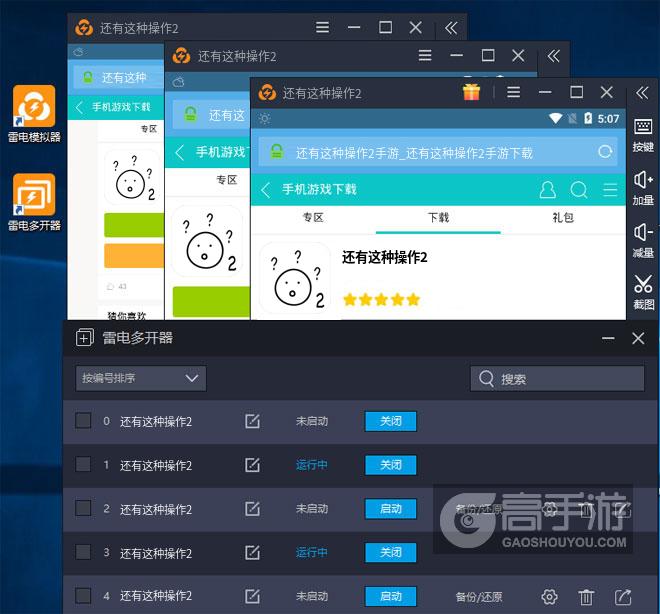Image resolution: width=660 pixels, height=614 pixels.
Task: Edit the name of instance 0 in 雷电多开器
Action: coord(252,421)
